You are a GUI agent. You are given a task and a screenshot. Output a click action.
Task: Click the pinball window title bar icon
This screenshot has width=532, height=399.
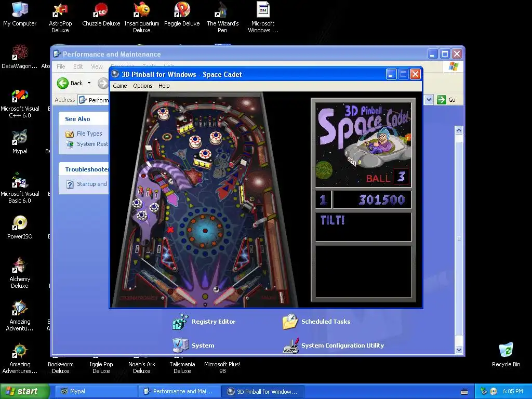115,74
